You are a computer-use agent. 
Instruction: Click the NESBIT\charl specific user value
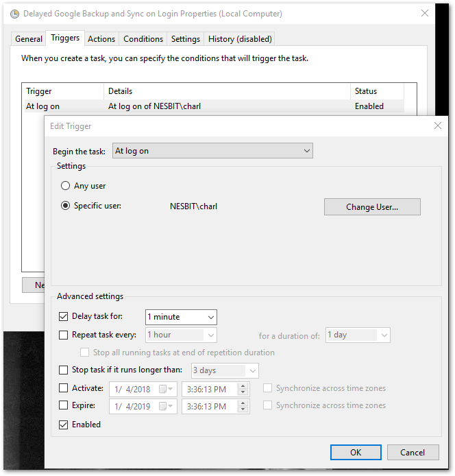tap(193, 206)
